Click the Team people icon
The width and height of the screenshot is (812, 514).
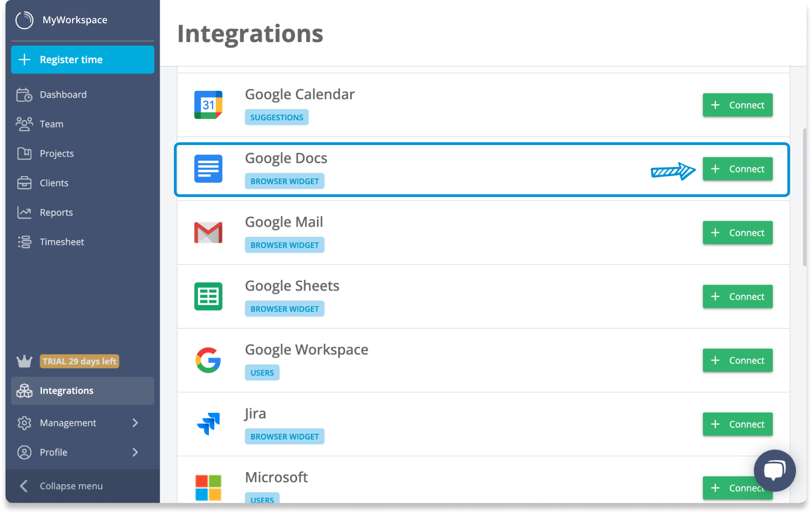tap(24, 124)
